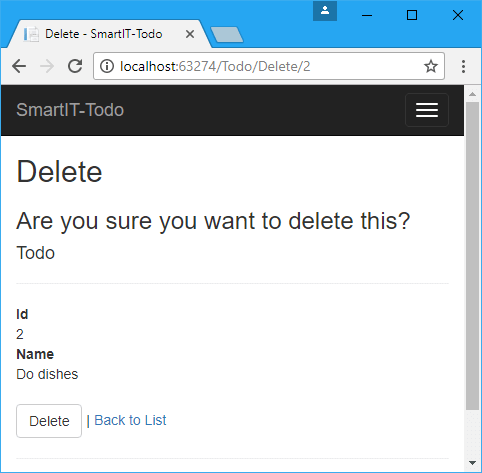Click the 'Are you sure' heading text

coord(213,221)
